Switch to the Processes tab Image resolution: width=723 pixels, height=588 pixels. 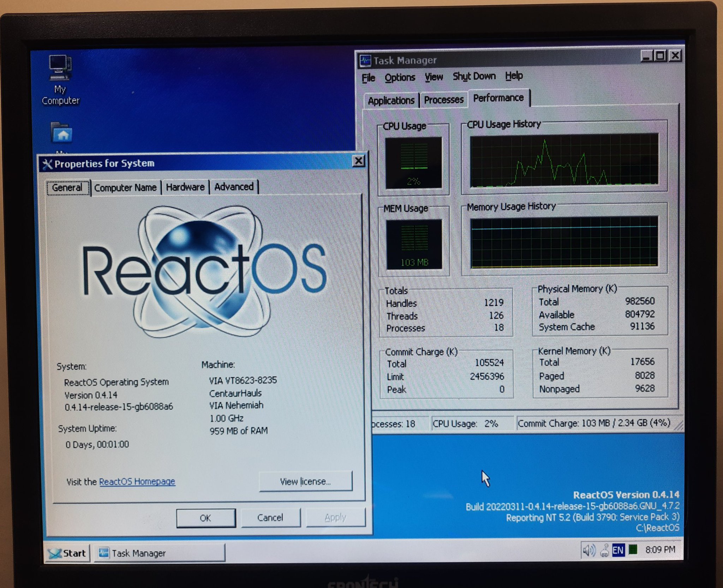click(444, 100)
